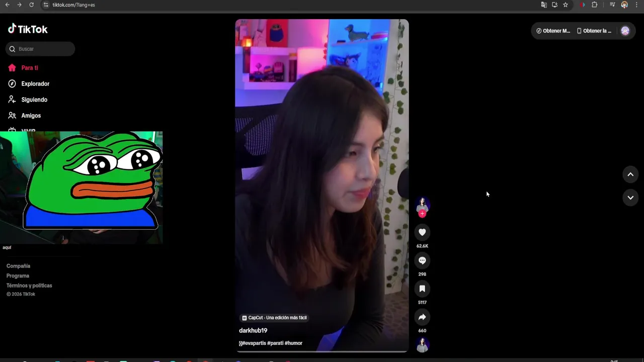644x362 pixels.
Task: Open the Extensions puzzle icon
Action: tap(595, 5)
